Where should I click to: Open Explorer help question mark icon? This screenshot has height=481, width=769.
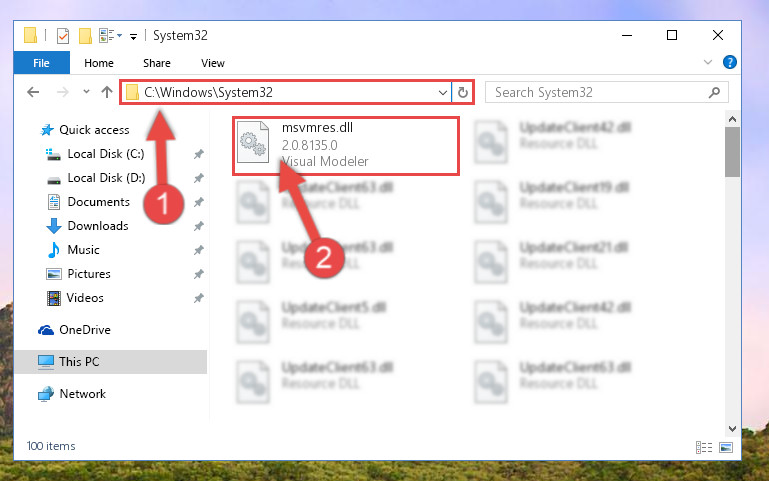(729, 62)
